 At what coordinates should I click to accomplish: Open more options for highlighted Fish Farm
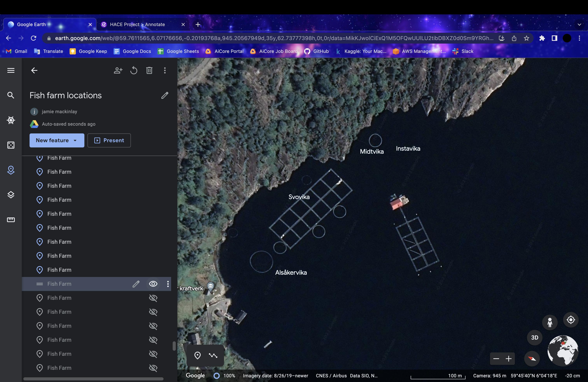(168, 284)
